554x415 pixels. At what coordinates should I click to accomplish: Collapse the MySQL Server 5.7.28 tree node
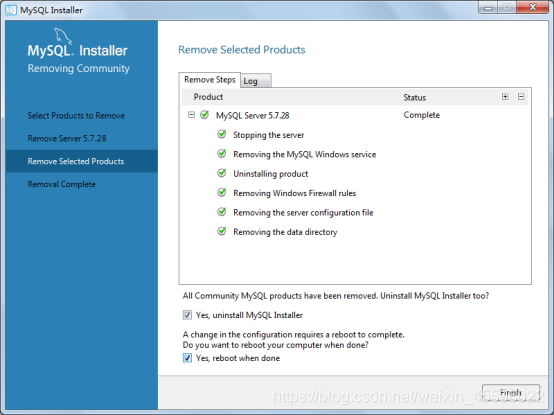pyautogui.click(x=191, y=115)
